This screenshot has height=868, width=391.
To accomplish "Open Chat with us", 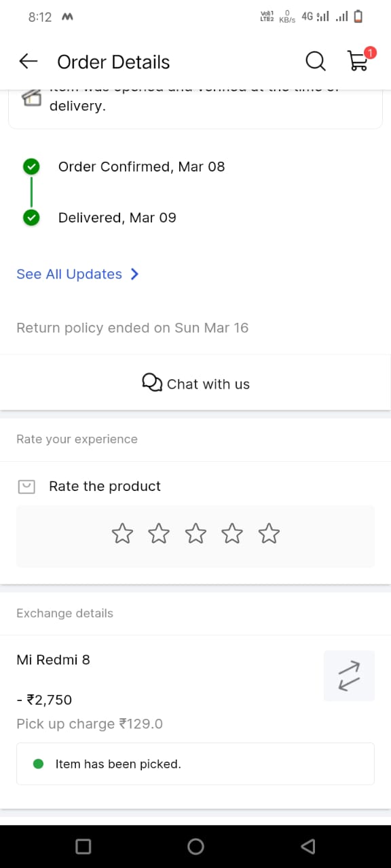I will pos(195,384).
